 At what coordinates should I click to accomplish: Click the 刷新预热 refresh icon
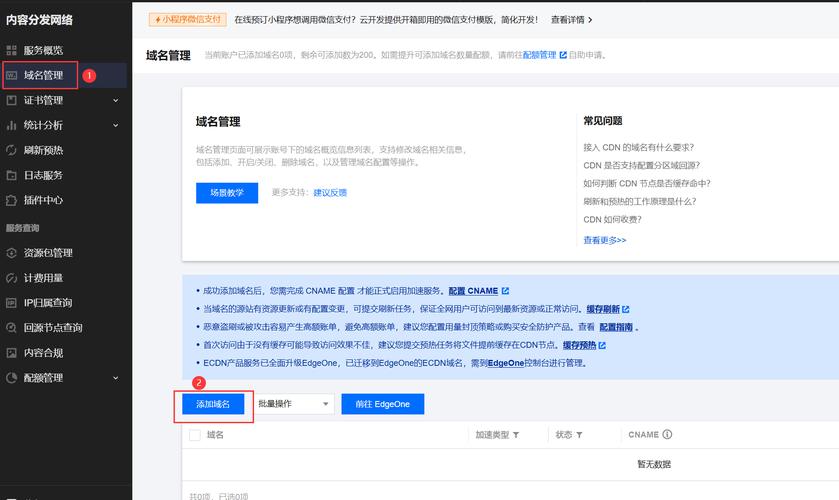click(11, 150)
